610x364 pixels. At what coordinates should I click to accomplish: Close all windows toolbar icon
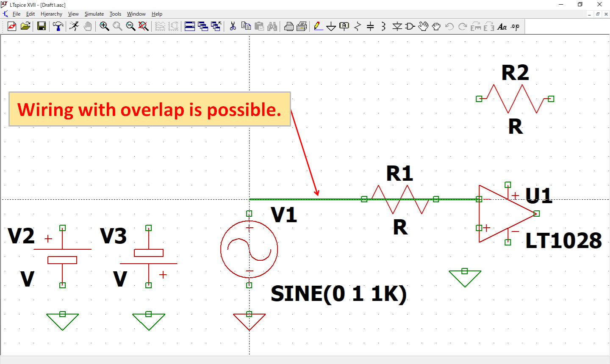pyautogui.click(x=216, y=26)
